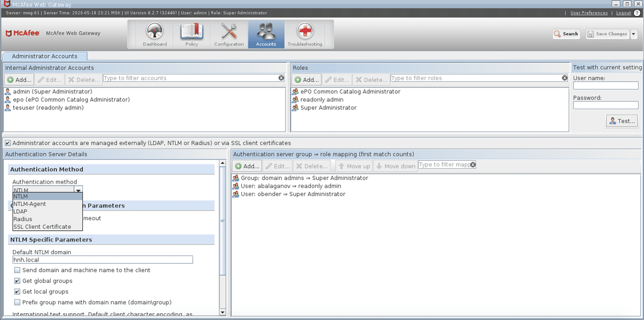Add a new role mapping
The image size is (644, 320).
coord(247,166)
